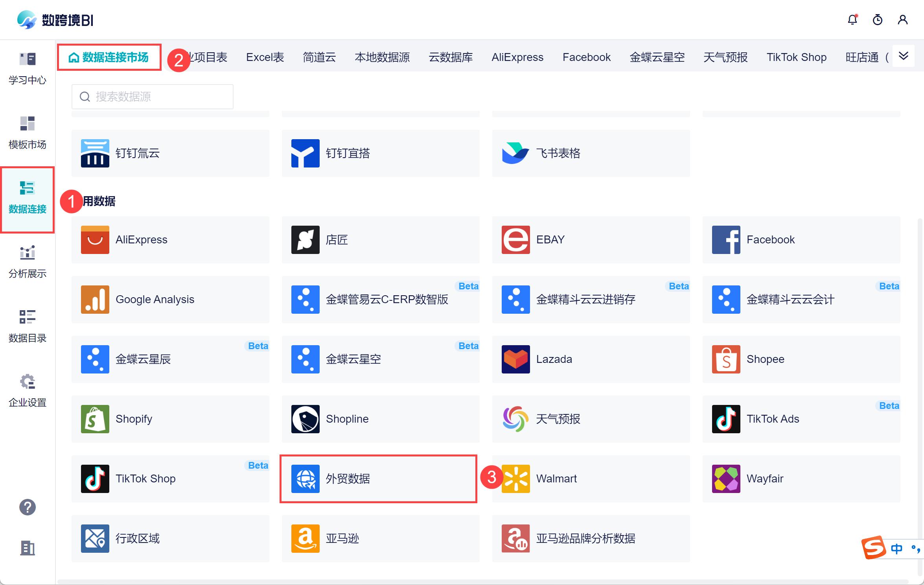Open the 外贸数据 data source card

click(x=378, y=478)
